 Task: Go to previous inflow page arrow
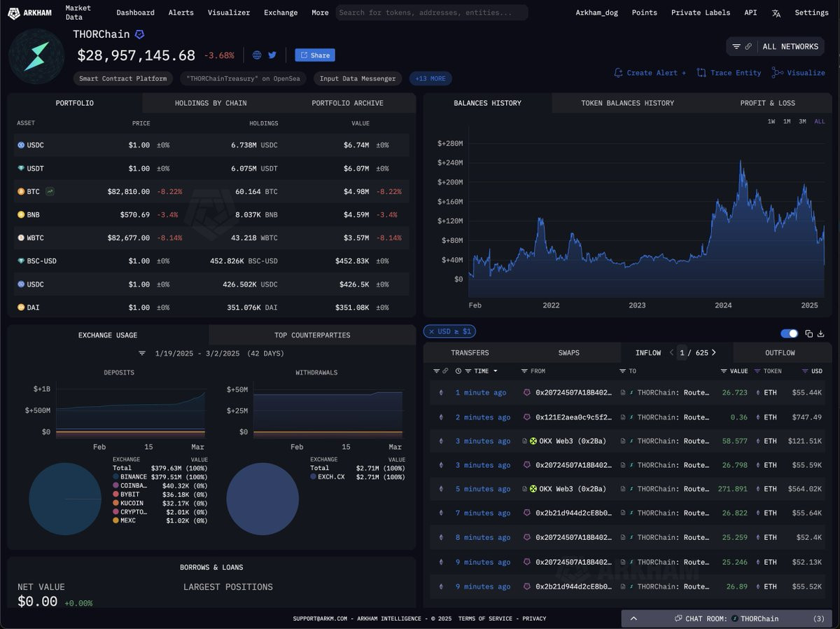pyautogui.click(x=671, y=352)
